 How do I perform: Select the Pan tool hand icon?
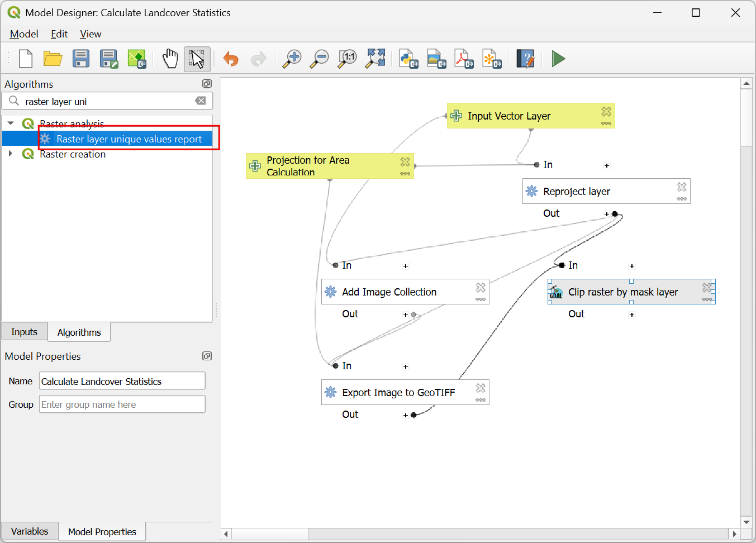click(x=170, y=59)
